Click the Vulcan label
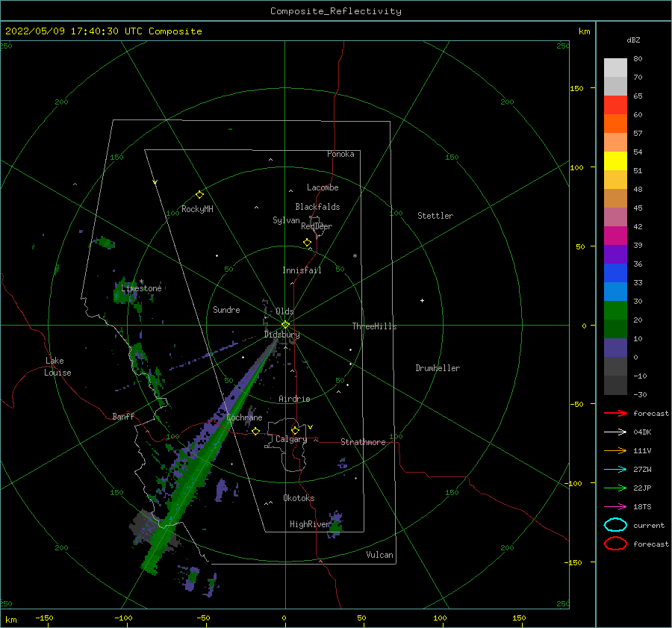Viewport: 672px width, 628px height. coord(379,555)
